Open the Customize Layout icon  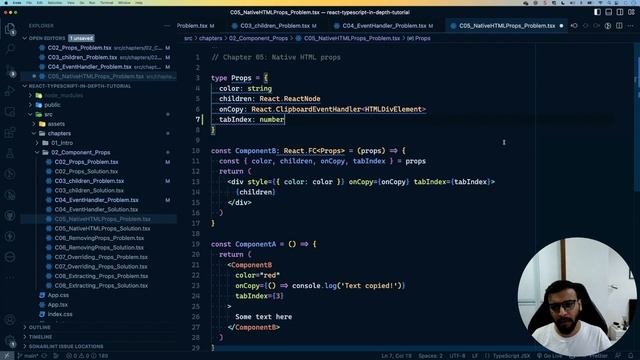point(631,12)
